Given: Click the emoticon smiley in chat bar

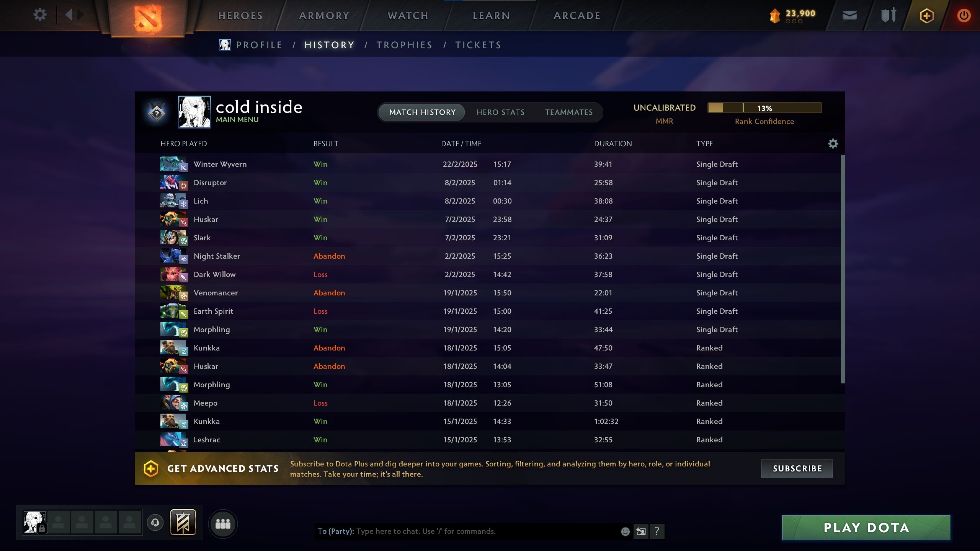Looking at the screenshot, I should (625, 531).
